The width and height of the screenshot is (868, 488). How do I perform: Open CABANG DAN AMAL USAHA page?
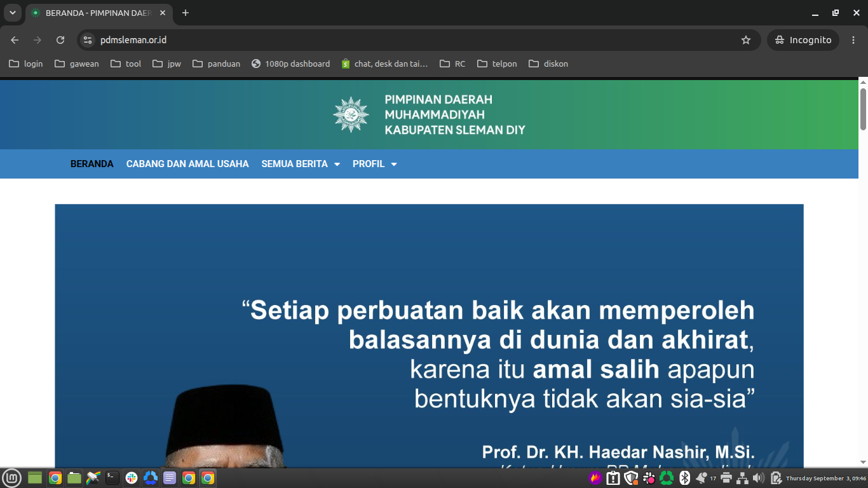[187, 164]
